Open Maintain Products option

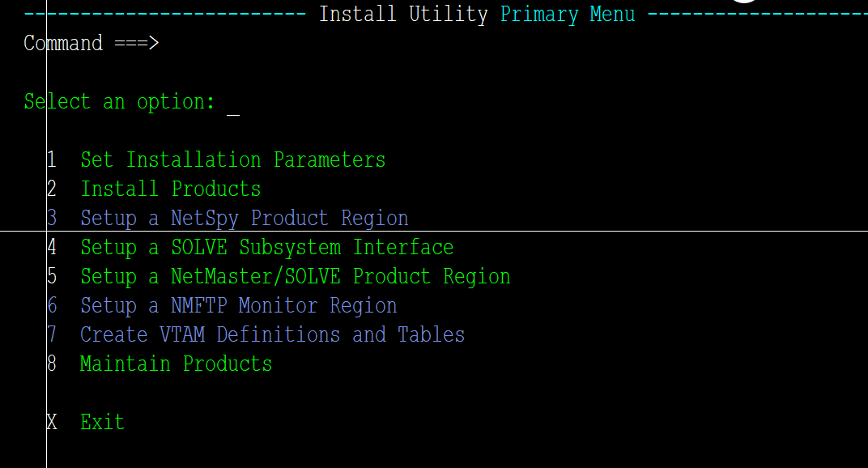click(176, 364)
